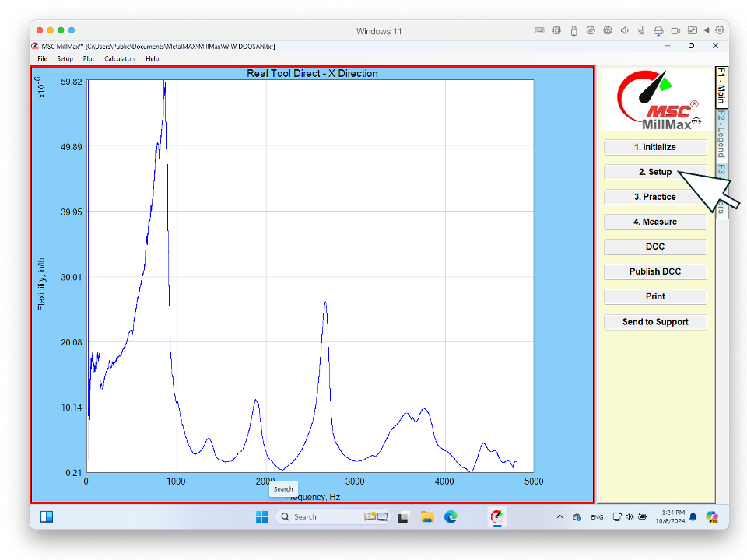Show hidden tray icons with the chevron
Image resolution: width=747 pixels, height=560 pixels.
559,516
